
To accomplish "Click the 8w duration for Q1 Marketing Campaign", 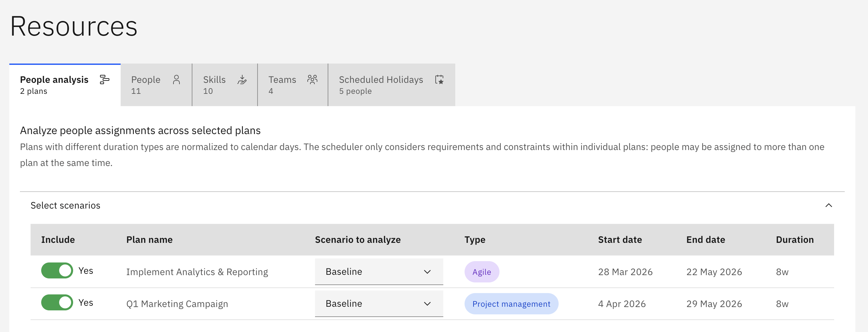I will pos(782,304).
